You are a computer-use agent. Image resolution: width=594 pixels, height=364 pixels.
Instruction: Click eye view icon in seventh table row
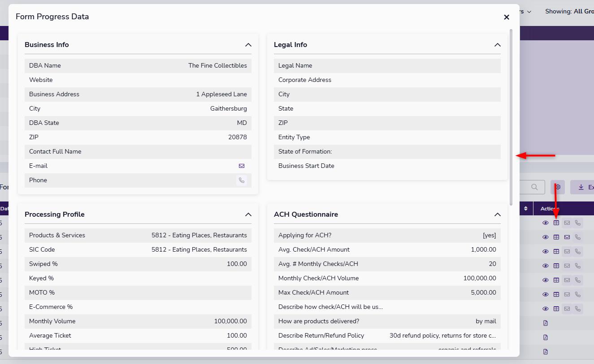pos(546,309)
